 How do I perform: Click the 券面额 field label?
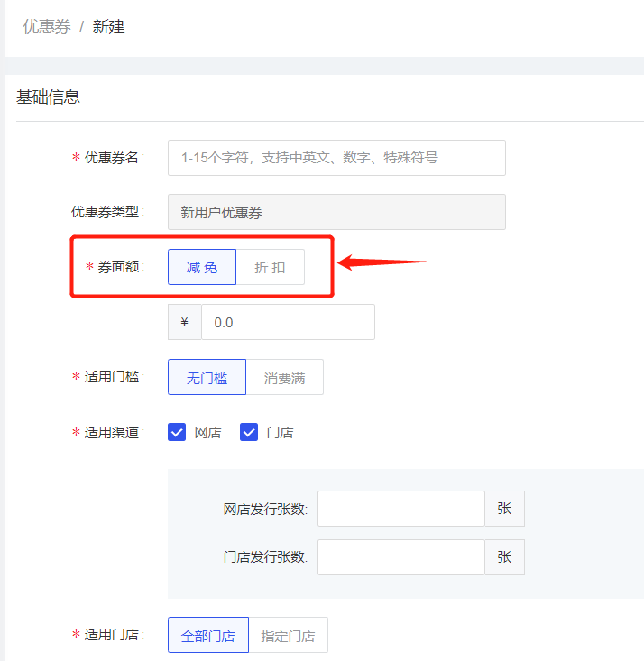[120, 267]
